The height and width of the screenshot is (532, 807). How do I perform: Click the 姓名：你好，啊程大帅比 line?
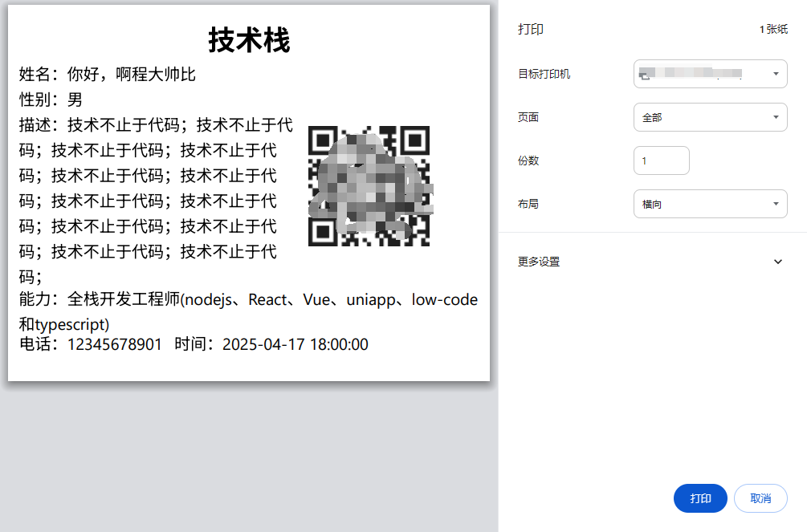click(x=107, y=74)
